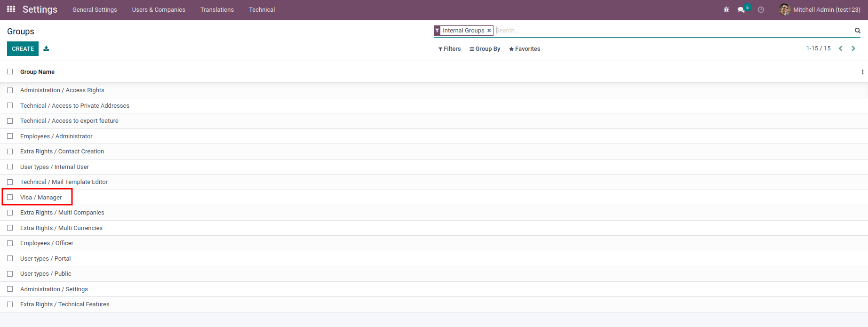Open the Administration / Access Rights group
This screenshot has width=868, height=327.
click(62, 90)
